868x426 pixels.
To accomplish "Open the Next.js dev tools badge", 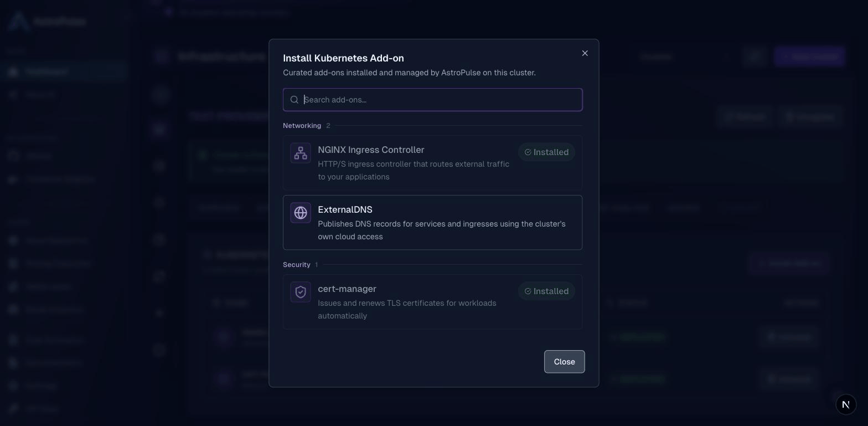I will click(x=845, y=404).
